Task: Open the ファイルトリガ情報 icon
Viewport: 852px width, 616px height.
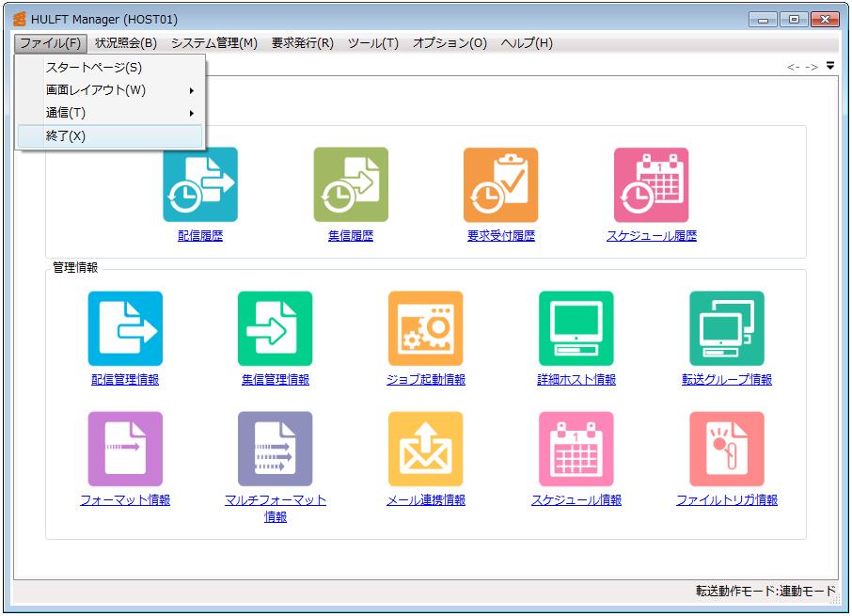Action: pos(726,449)
